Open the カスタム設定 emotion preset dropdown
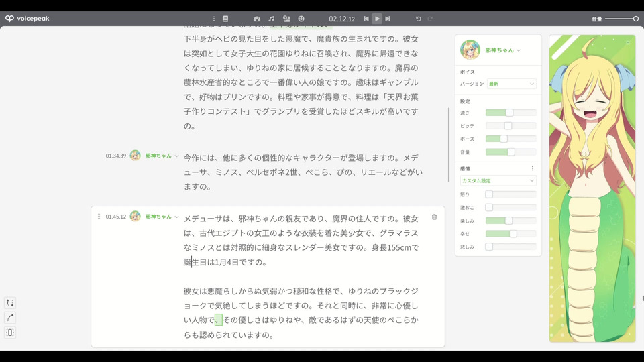This screenshot has width=644, height=362. pos(498,180)
